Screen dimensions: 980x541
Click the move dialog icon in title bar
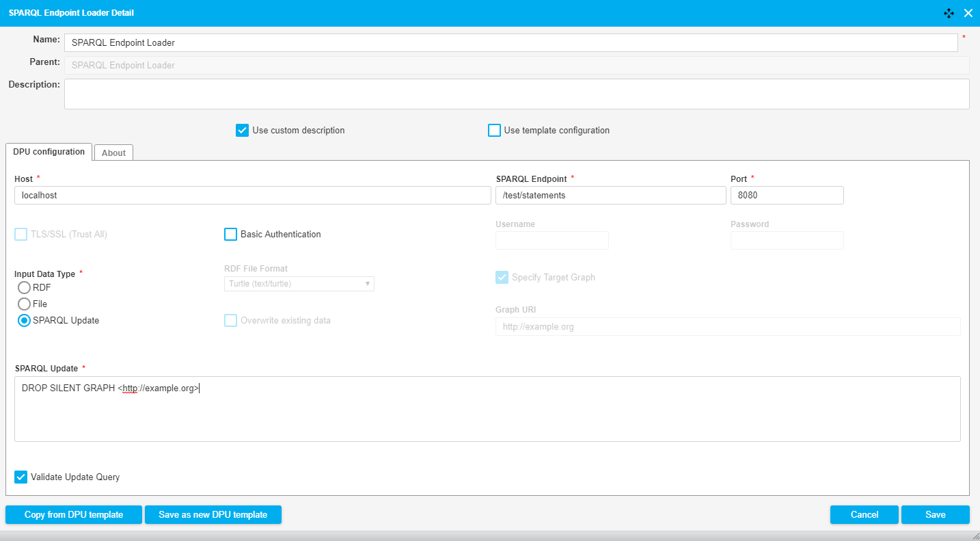click(949, 13)
